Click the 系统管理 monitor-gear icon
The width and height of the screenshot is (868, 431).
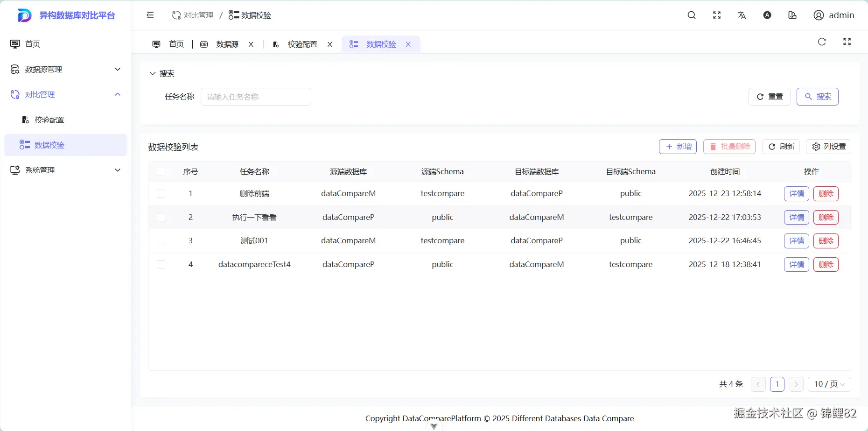coord(15,170)
